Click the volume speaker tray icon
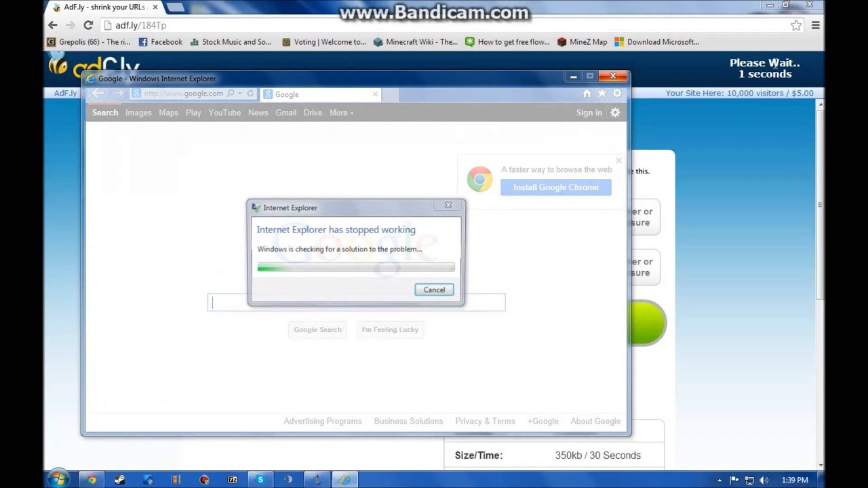Screen dimensions: 868x488 [765, 480]
